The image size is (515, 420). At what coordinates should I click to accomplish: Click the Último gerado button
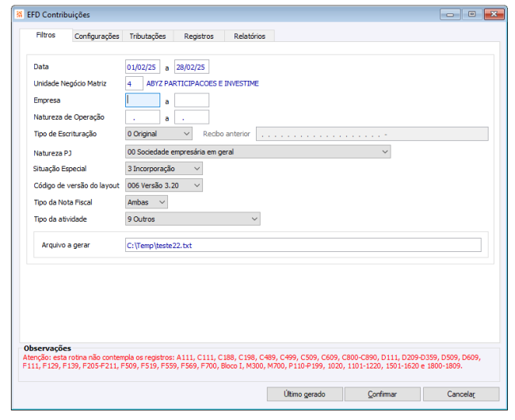305,394
